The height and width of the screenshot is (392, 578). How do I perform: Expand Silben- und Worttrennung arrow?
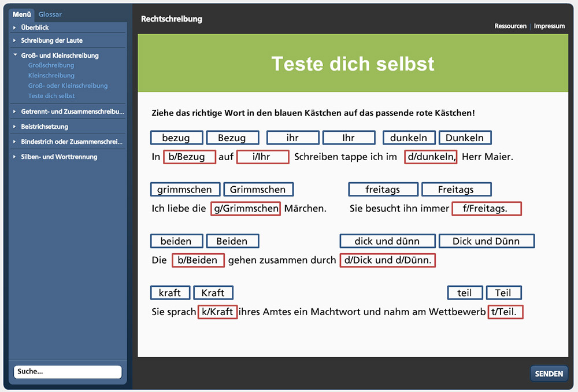point(14,157)
